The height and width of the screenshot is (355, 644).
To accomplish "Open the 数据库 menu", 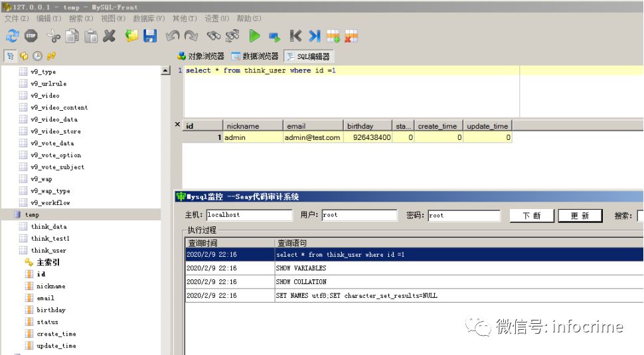I will click(148, 19).
